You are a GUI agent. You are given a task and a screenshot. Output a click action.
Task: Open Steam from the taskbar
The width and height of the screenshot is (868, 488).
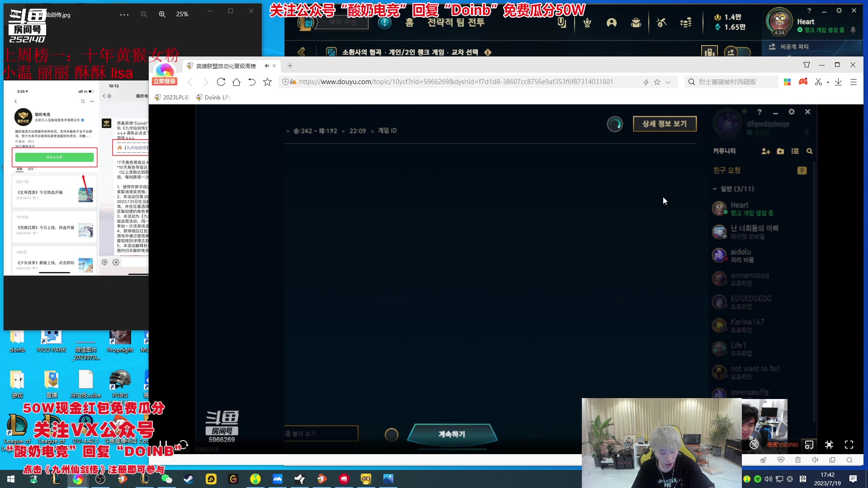click(189, 479)
